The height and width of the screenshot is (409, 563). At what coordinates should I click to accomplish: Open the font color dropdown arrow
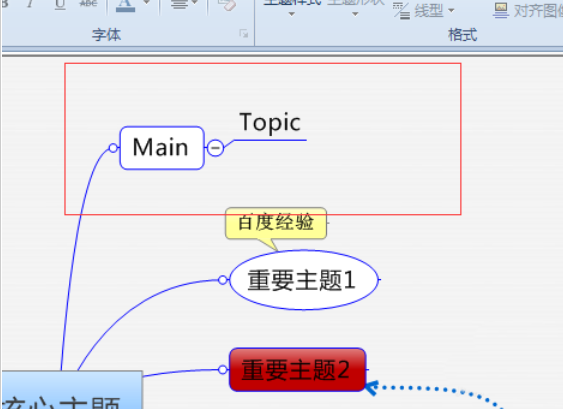[146, 3]
